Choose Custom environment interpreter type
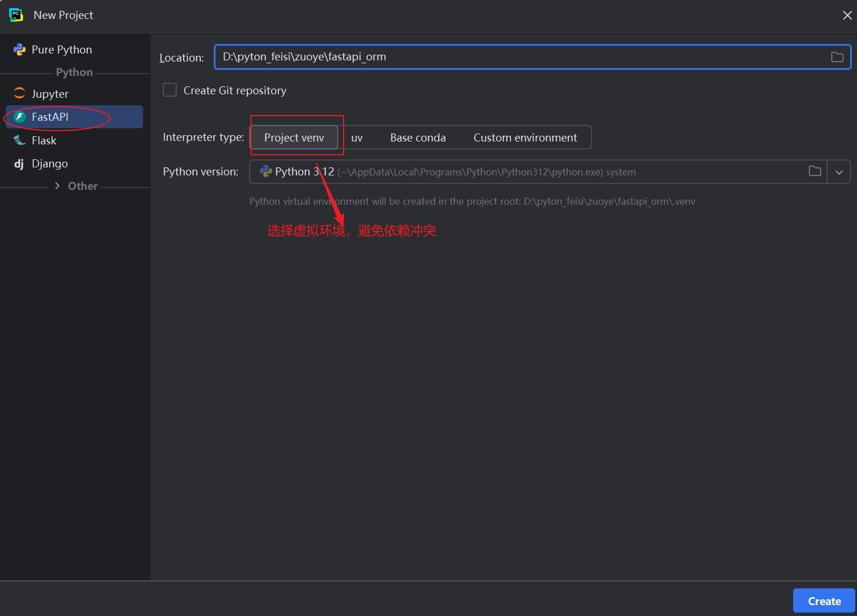This screenshot has height=616, width=857. coord(525,137)
